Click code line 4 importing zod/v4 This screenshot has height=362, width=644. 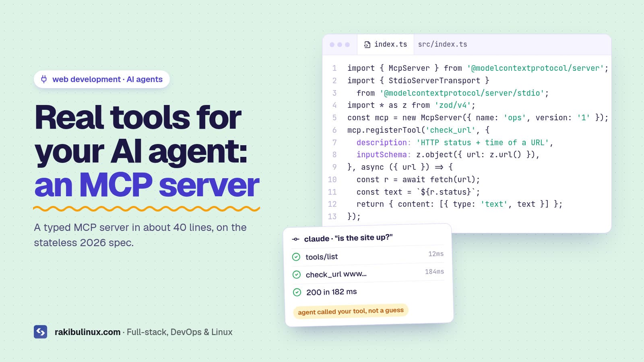point(411,105)
